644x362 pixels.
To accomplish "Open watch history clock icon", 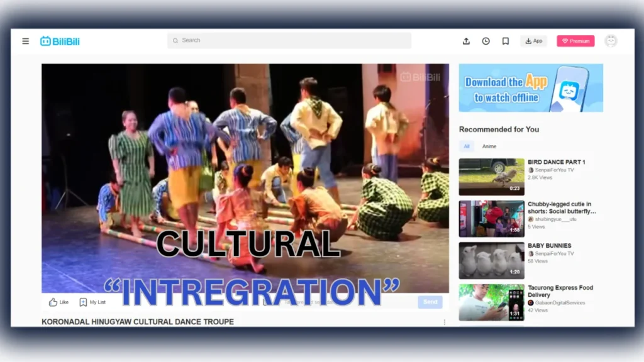I will point(486,41).
